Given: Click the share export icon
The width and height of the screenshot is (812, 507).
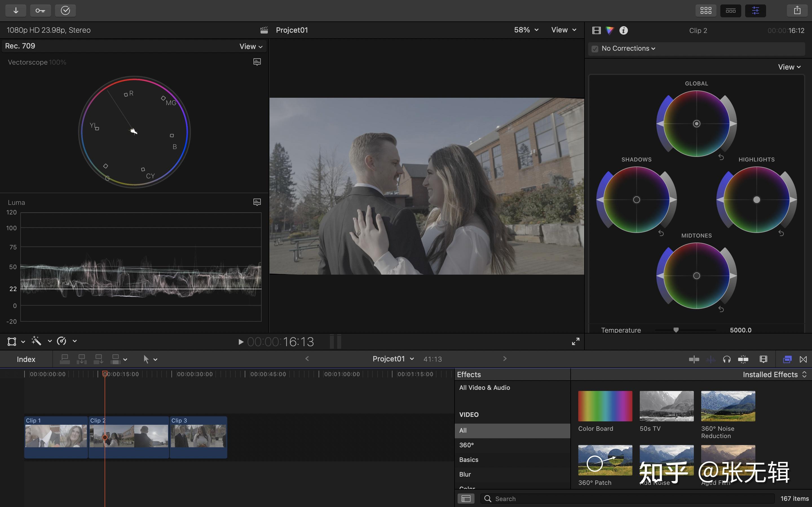Looking at the screenshot, I should click(797, 10).
